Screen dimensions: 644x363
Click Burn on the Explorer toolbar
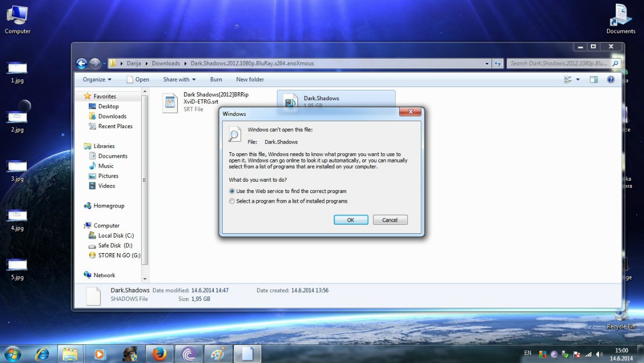216,79
